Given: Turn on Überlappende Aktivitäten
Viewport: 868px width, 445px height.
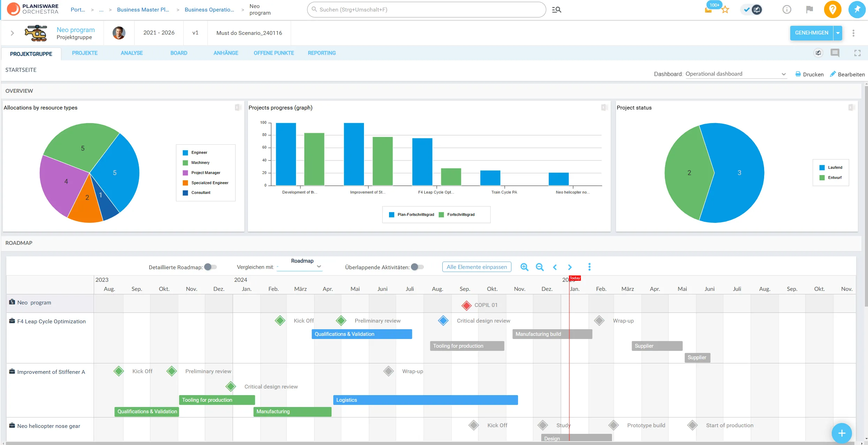Looking at the screenshot, I should coord(417,266).
